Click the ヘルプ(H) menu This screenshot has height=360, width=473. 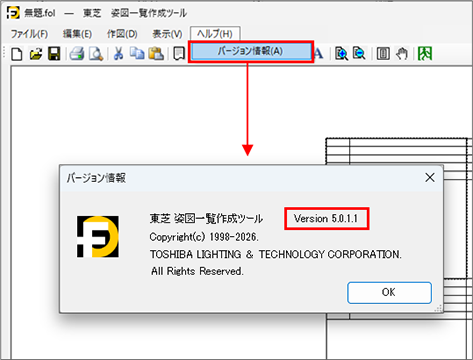215,34
